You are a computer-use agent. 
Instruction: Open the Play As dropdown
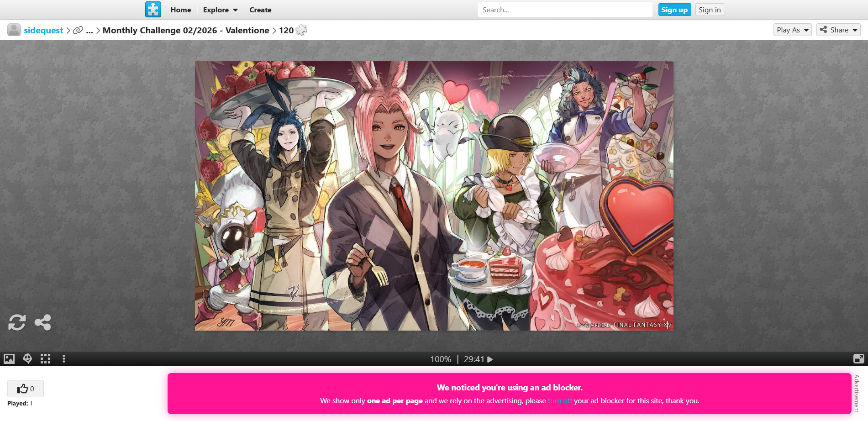point(792,30)
